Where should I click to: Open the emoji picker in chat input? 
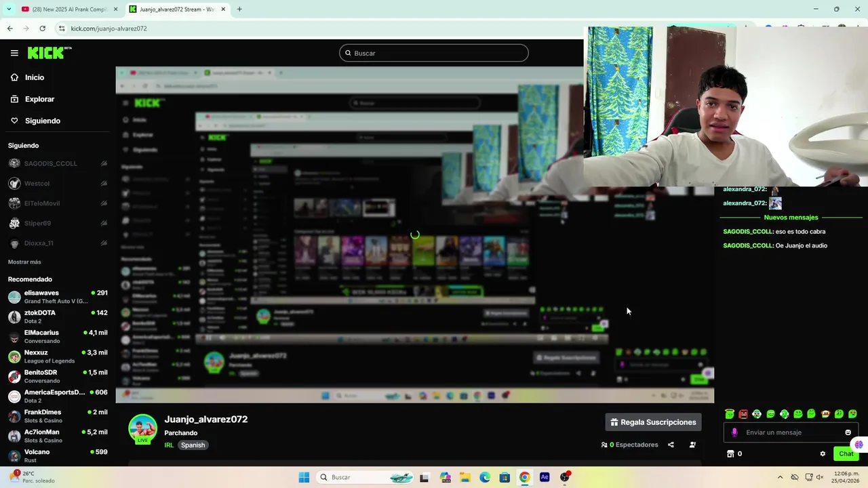[x=848, y=432]
